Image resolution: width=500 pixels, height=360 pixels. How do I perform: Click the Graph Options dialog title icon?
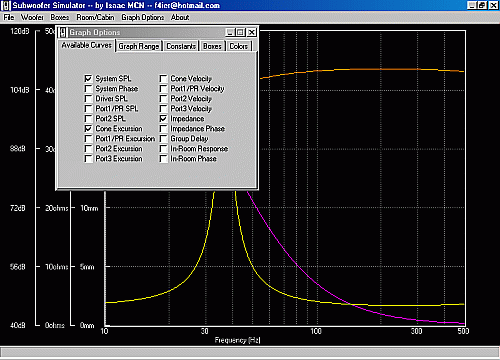[x=63, y=32]
